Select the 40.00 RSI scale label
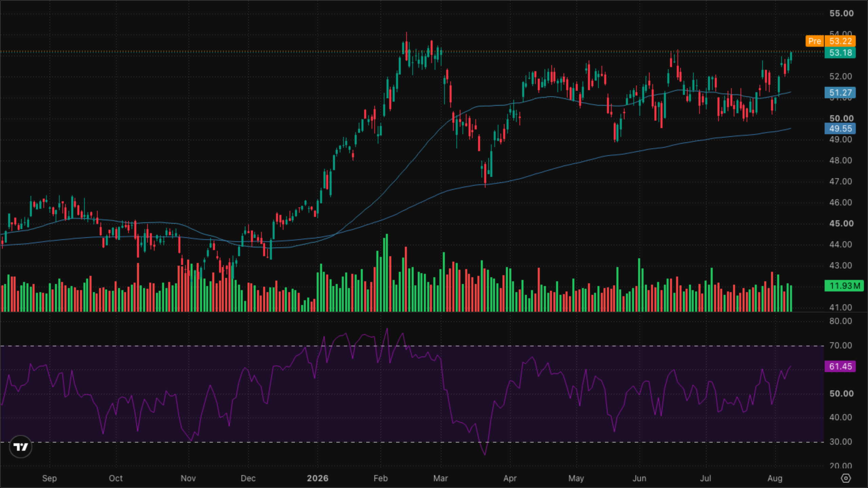868x488 pixels. point(841,417)
